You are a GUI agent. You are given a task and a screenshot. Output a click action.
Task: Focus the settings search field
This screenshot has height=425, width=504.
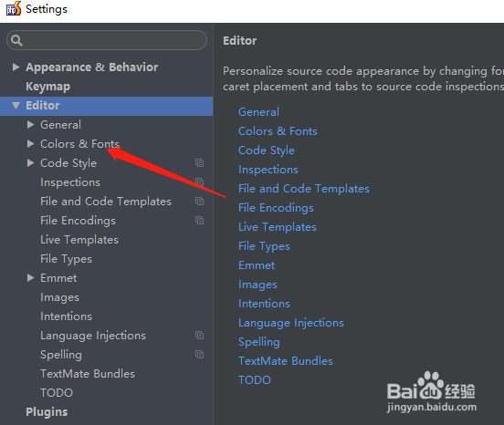pos(107,40)
